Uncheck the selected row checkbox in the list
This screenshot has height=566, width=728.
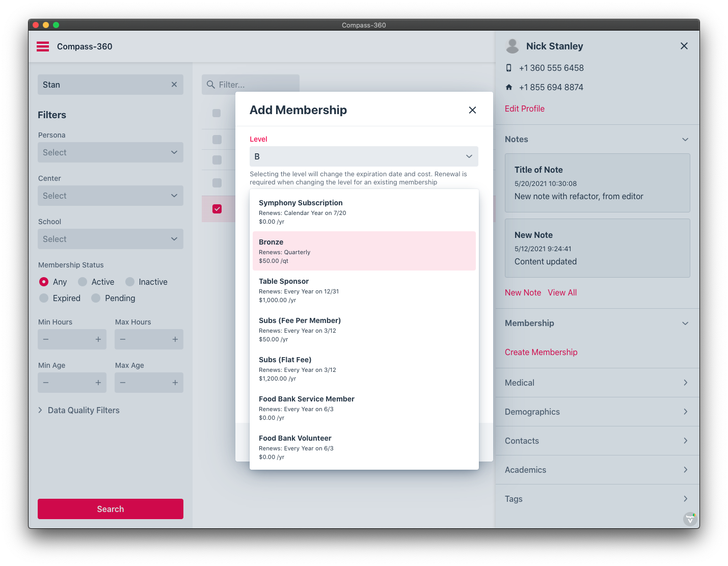218,209
